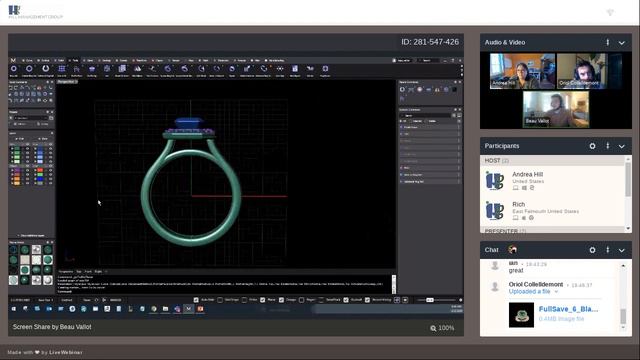Image resolution: width=640 pixels, height=360 pixels.
Task: Click the rightmost square icon in the ribbon toolbar
Action: [325, 69]
